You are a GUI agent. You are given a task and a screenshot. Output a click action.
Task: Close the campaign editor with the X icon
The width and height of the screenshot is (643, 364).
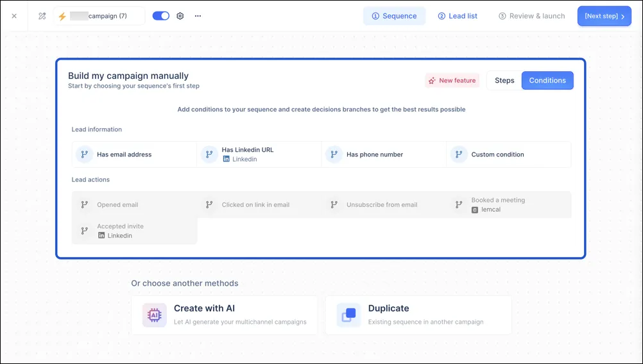(x=14, y=16)
